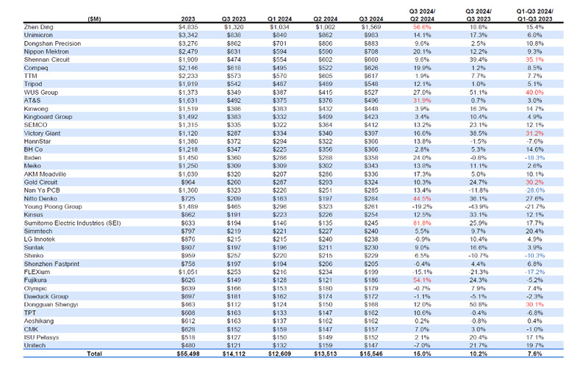The width and height of the screenshot is (588, 366).
Task: Click the Tripod row name
Action: coord(33,85)
